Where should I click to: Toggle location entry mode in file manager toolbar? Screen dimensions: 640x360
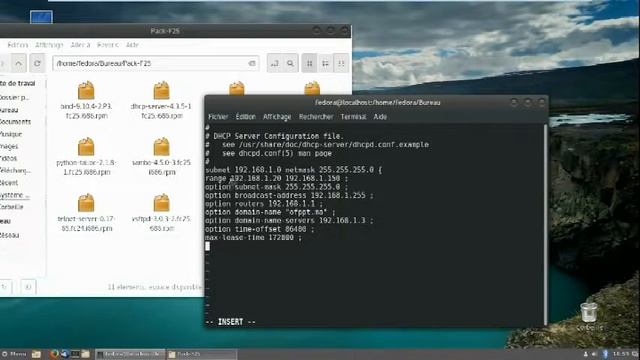pyautogui.click(x=275, y=63)
